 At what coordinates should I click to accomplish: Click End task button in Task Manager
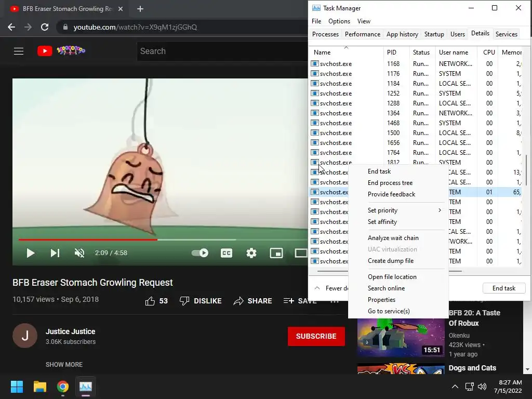pyautogui.click(x=504, y=288)
